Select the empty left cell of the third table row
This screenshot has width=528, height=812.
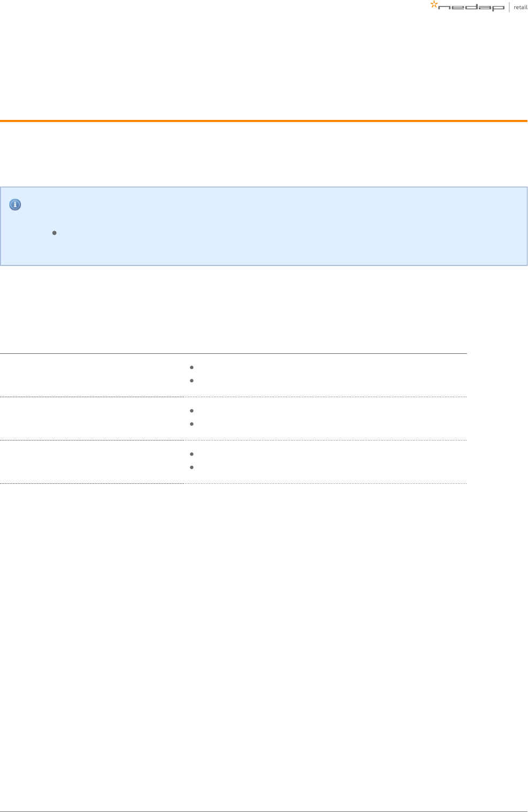(92, 461)
